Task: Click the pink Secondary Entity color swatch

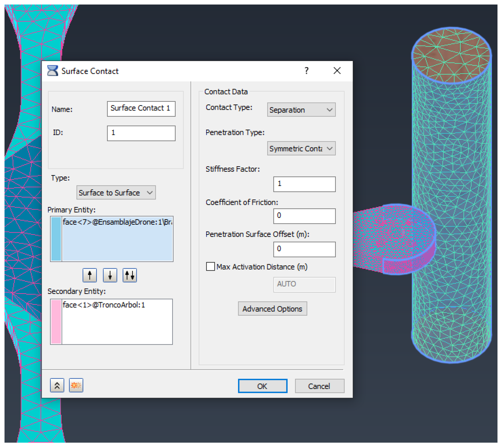Action: point(56,322)
